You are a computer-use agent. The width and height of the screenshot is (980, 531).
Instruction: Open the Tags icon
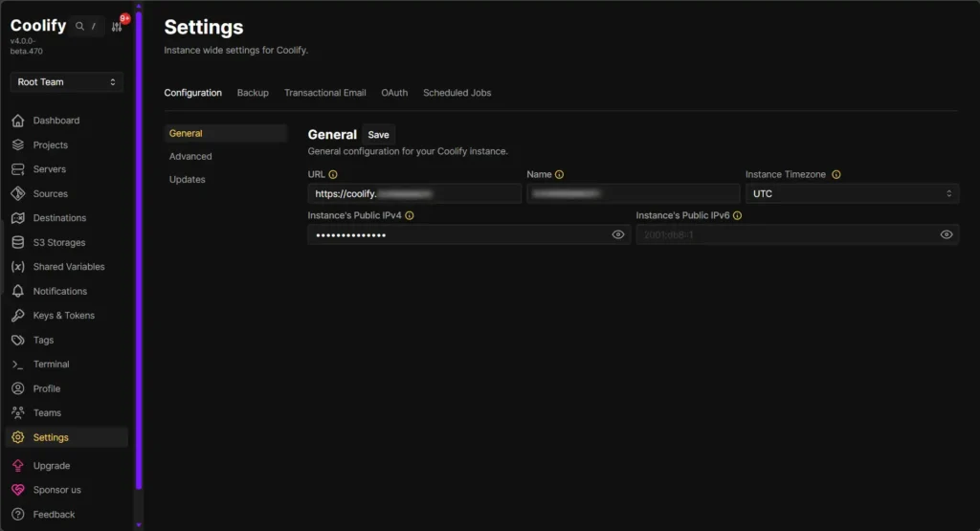pyautogui.click(x=18, y=340)
